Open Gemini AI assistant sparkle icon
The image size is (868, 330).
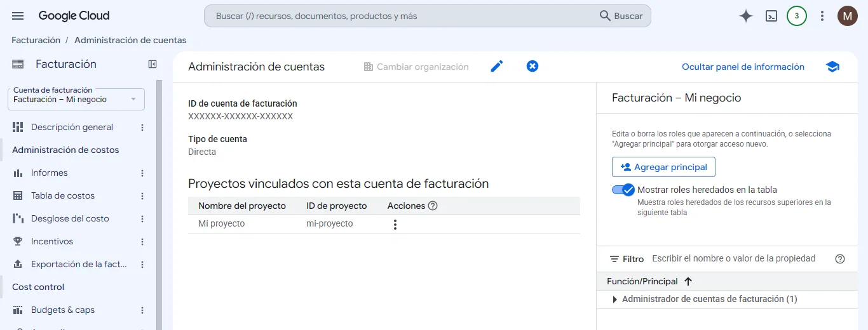[746, 16]
